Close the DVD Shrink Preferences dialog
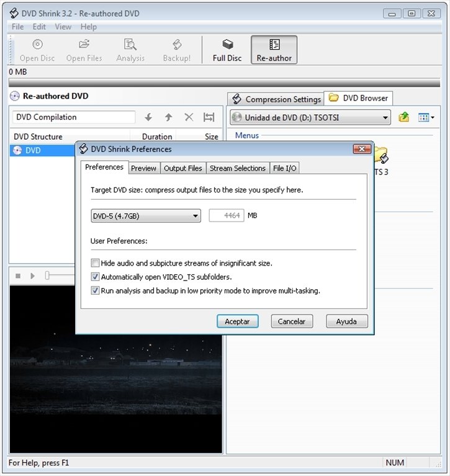450x476 pixels. [362, 149]
